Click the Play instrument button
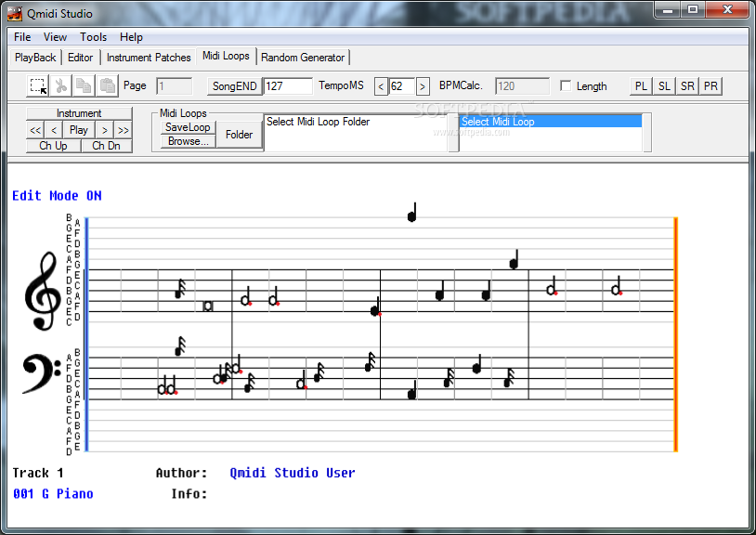The width and height of the screenshot is (756, 535). 79,130
